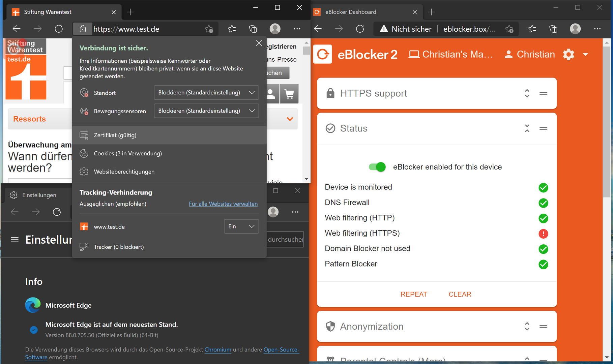Image resolution: width=613 pixels, height=364 pixels.
Task: Click the Device is monitored green check
Action: pos(543,187)
